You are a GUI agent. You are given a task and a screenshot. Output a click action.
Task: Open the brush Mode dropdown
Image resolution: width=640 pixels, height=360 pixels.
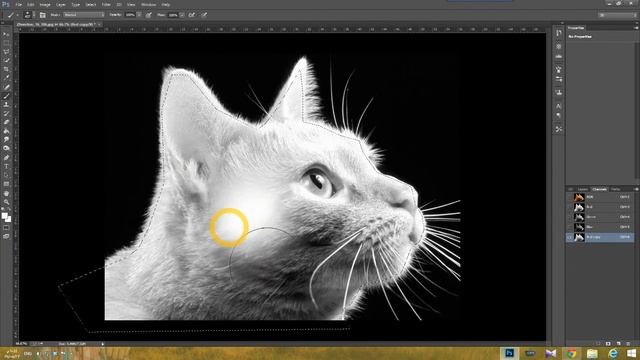coord(84,15)
